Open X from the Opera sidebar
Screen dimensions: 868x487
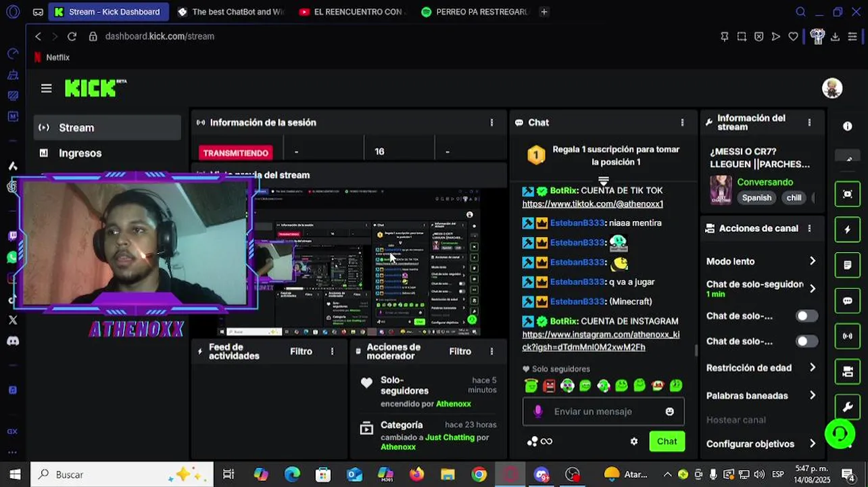pyautogui.click(x=13, y=320)
